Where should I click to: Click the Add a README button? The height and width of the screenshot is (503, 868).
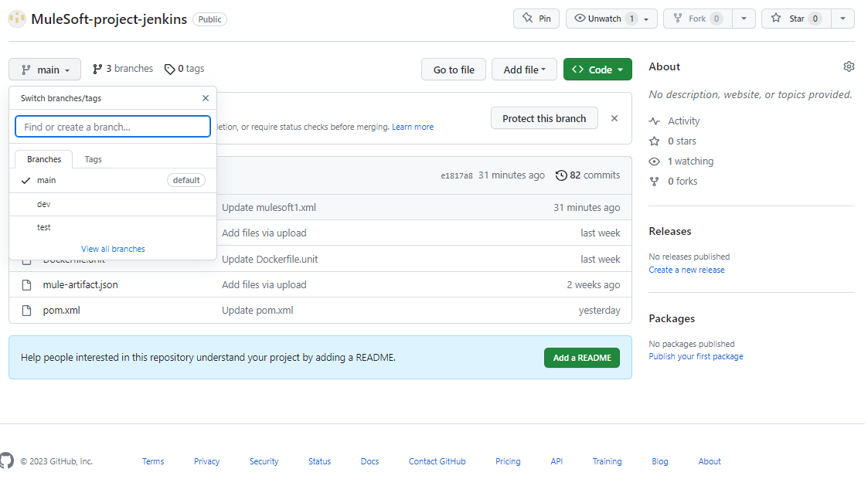point(582,358)
